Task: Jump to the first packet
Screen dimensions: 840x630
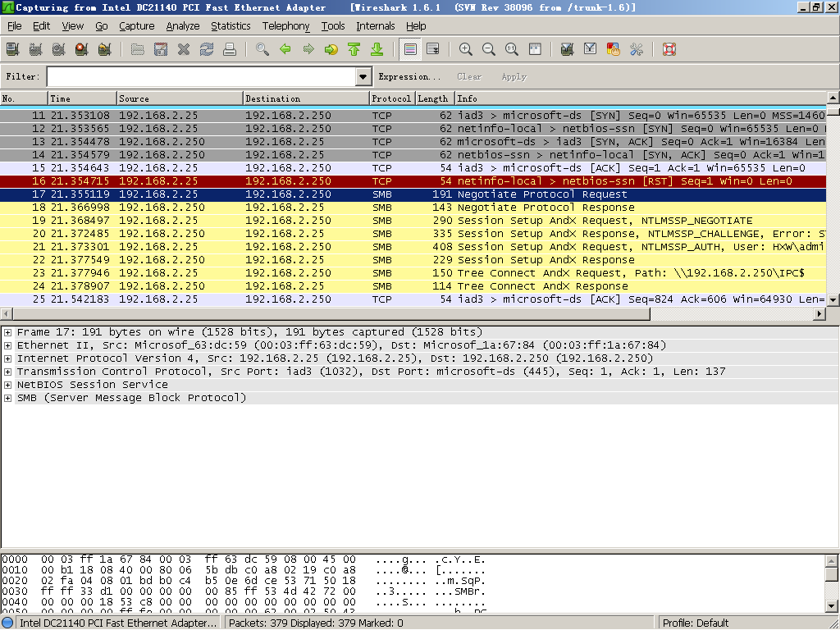Action: point(354,49)
